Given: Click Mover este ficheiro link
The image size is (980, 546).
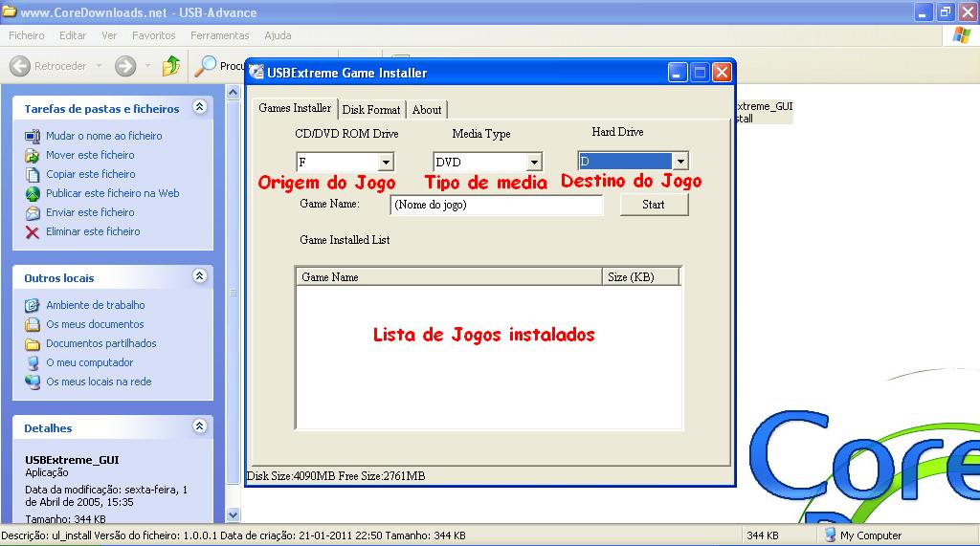Looking at the screenshot, I should point(90,155).
